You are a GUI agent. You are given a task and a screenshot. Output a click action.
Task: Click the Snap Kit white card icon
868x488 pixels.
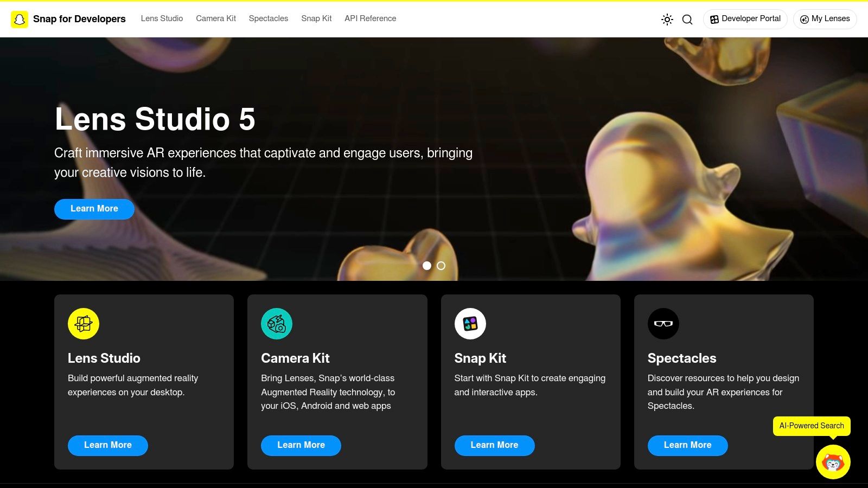click(470, 324)
